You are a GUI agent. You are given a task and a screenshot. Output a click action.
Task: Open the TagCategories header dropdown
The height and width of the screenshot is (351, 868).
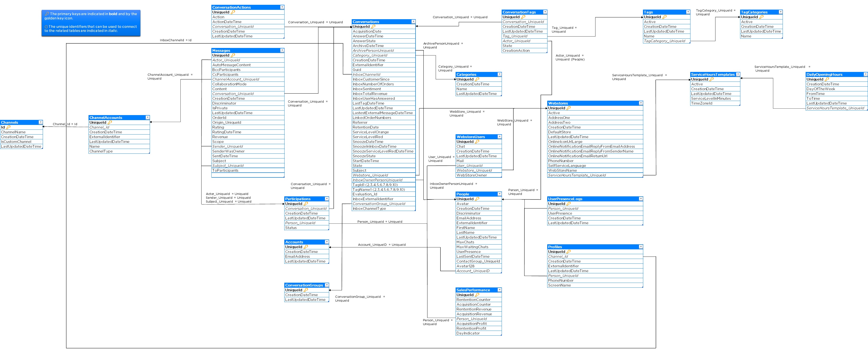pyautogui.click(x=780, y=12)
